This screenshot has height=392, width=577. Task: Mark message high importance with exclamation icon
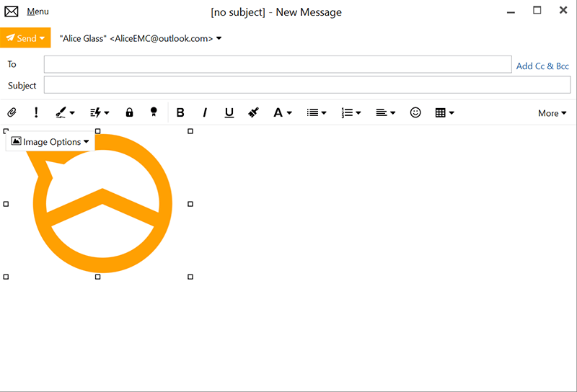[36, 112]
